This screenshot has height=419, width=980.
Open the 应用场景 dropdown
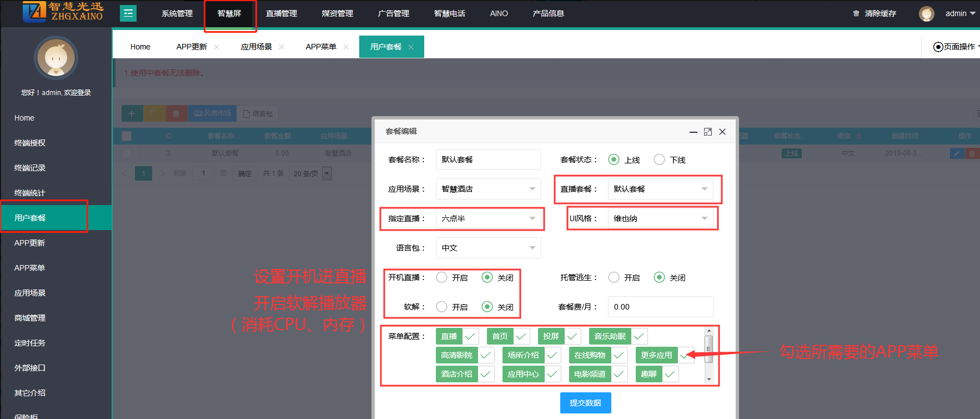click(488, 189)
